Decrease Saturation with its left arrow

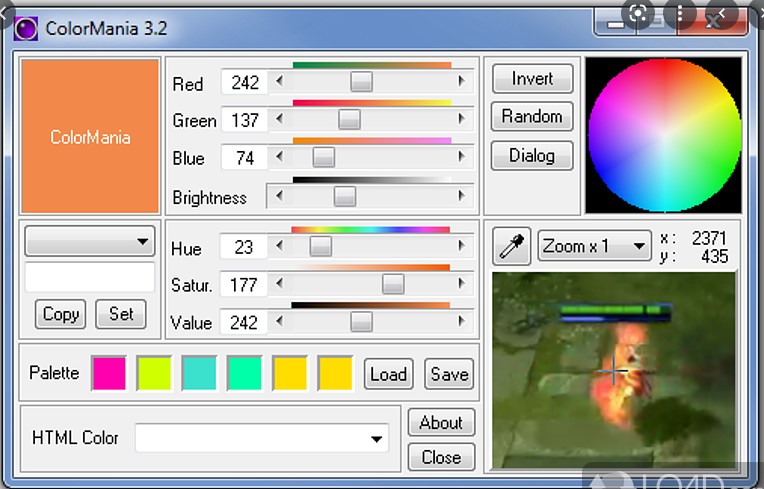279,283
